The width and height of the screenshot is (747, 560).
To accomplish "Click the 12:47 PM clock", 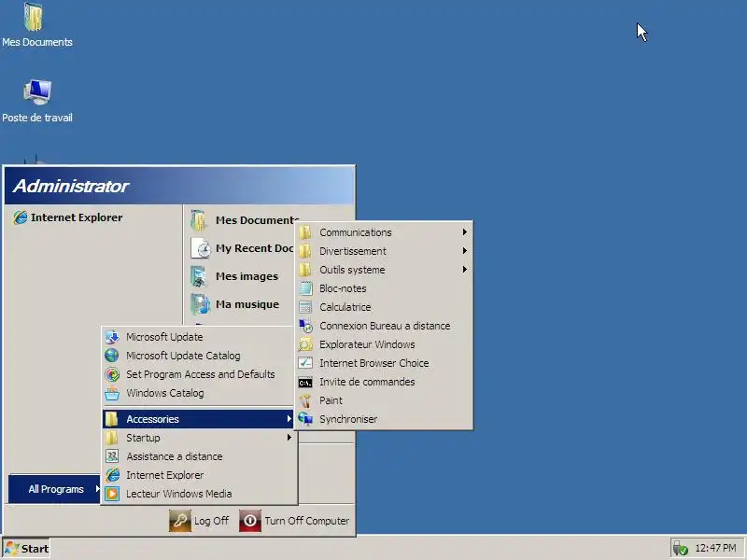I will pos(715,548).
